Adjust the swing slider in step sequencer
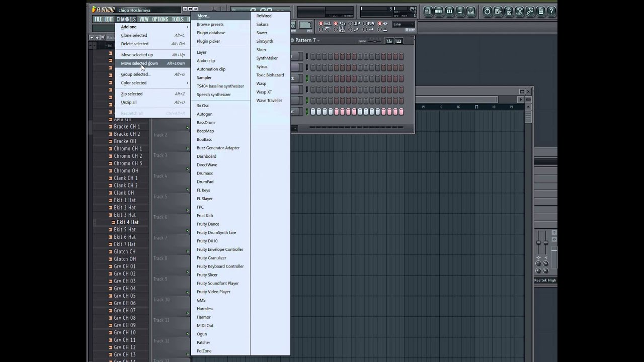Image resolution: width=644 pixels, height=362 pixels. 375,41
